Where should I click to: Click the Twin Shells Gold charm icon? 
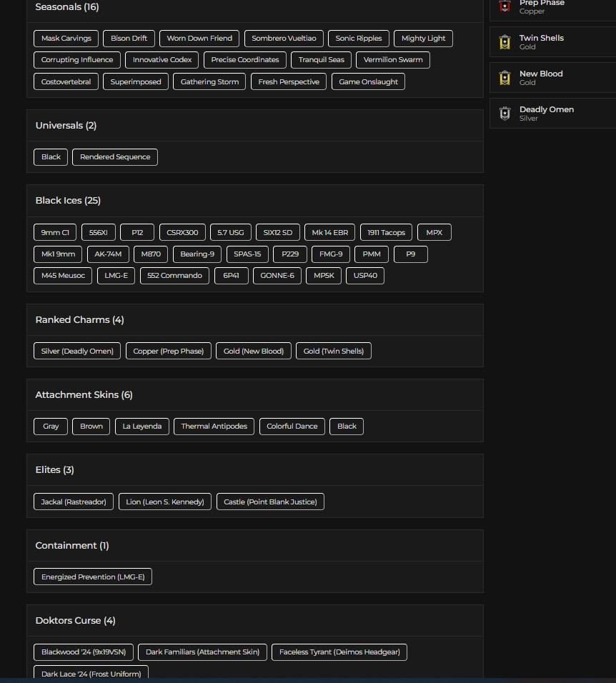coord(505,42)
